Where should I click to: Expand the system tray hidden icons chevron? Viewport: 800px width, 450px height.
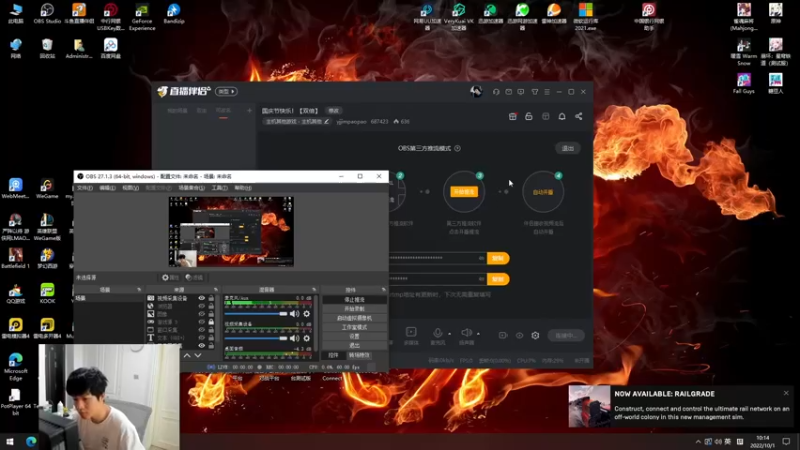(698, 442)
